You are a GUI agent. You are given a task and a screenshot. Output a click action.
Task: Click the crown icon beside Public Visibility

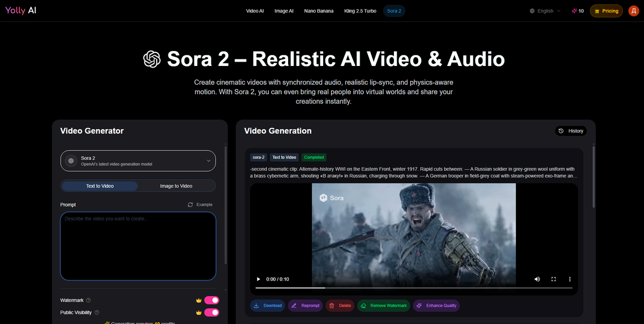coord(199,312)
